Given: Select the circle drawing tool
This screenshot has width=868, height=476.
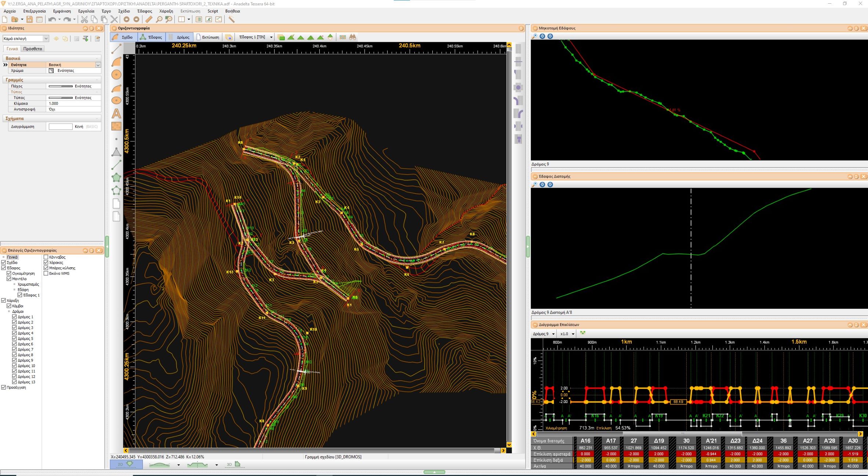Looking at the screenshot, I should click(x=116, y=75).
